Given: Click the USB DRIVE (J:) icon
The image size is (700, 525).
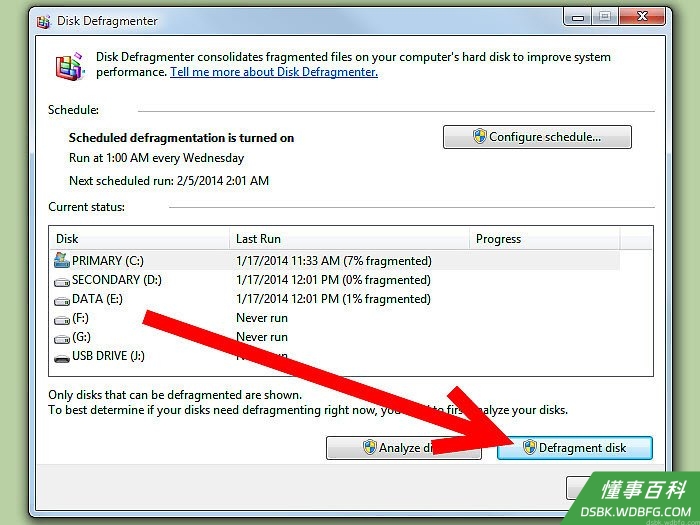Looking at the screenshot, I should (x=62, y=358).
